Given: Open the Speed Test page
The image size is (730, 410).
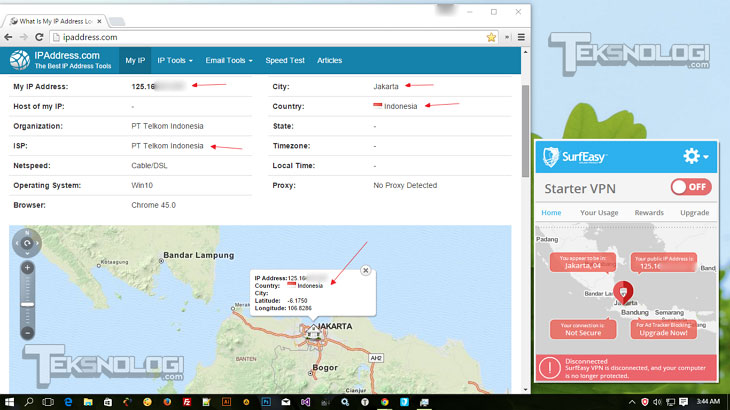Looking at the screenshot, I should pyautogui.click(x=285, y=60).
